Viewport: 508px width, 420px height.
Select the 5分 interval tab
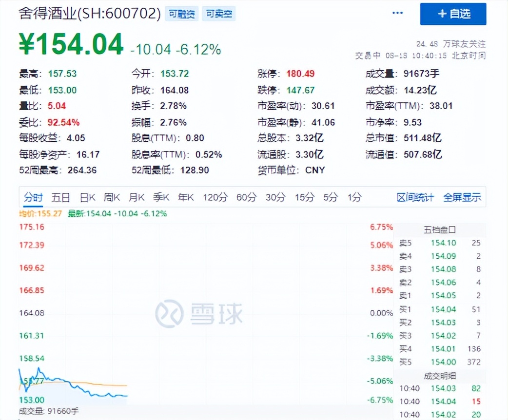click(331, 197)
